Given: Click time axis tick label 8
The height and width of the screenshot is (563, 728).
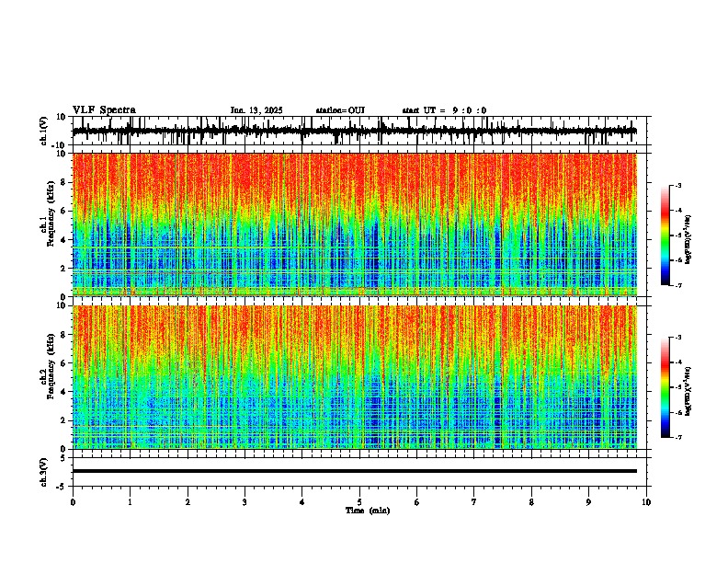Looking at the screenshot, I should (x=531, y=502).
